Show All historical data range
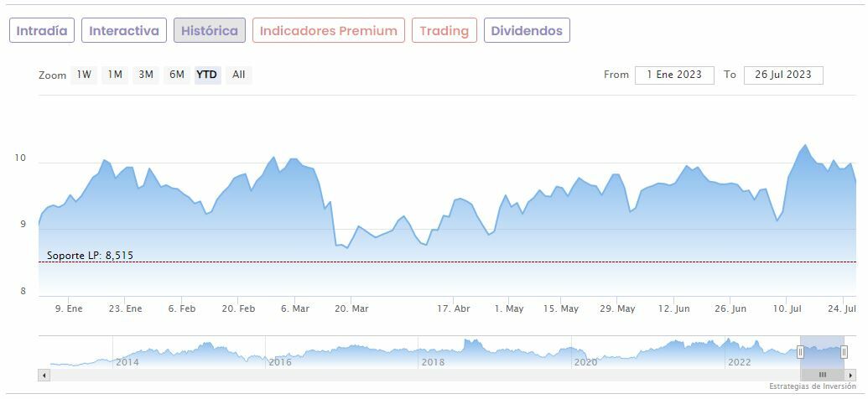 (239, 75)
